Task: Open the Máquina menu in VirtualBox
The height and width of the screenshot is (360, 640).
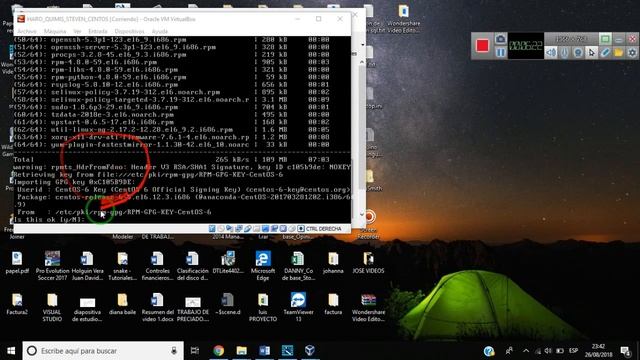Action: (x=55, y=31)
